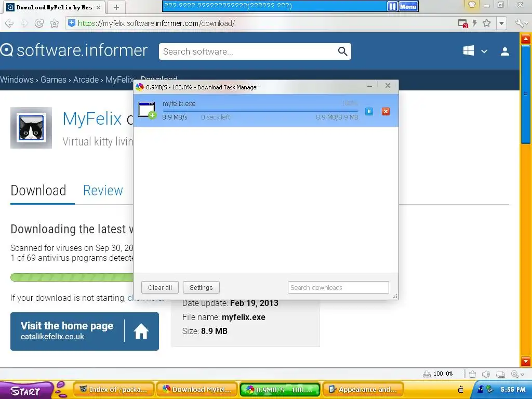Viewport: 532px width, 399px height.
Task: Click the shirt skin icon in title bar
Action: [x=472, y=5]
